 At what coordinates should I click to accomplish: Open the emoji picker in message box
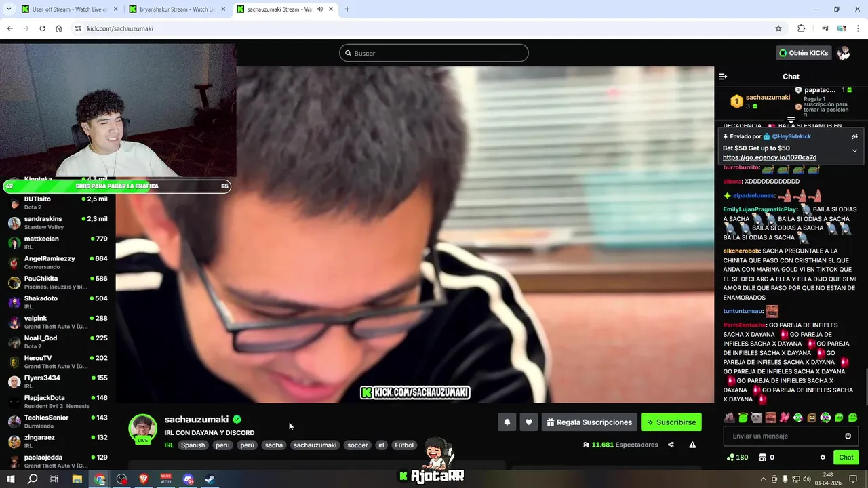[848, 436]
